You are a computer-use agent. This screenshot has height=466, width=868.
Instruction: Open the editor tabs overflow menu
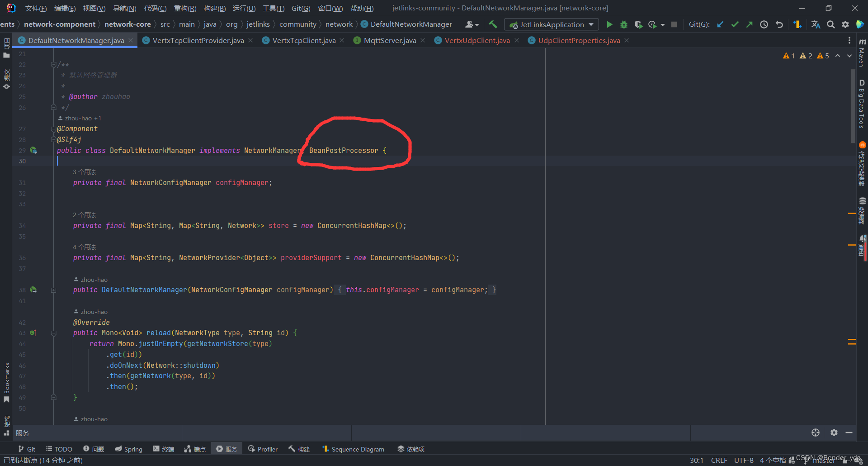click(849, 40)
